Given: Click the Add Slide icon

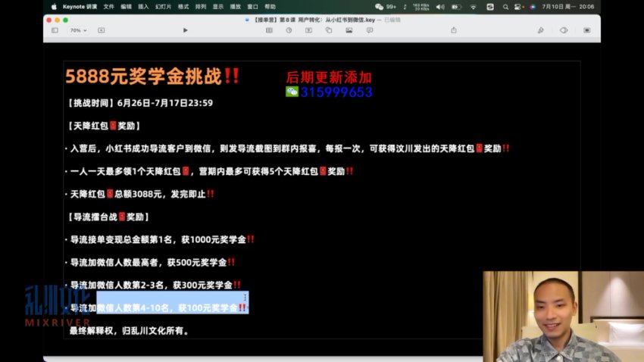Looking at the screenshot, I should point(102,30).
